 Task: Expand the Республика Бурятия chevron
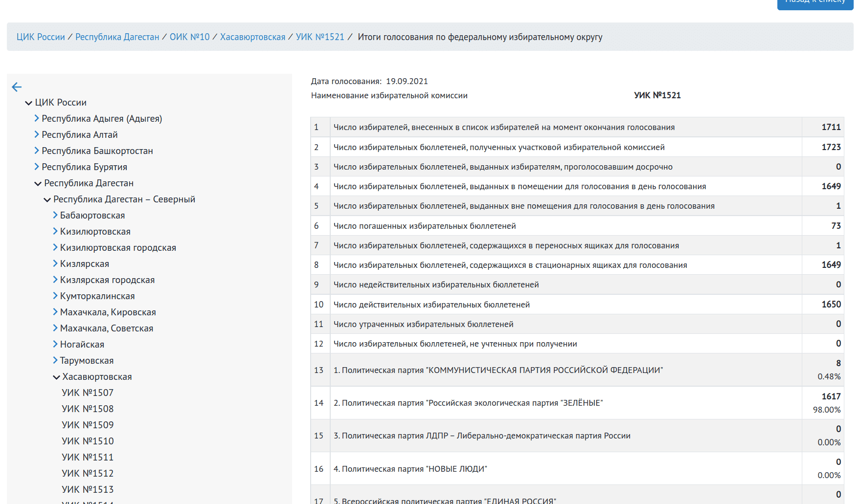click(37, 167)
